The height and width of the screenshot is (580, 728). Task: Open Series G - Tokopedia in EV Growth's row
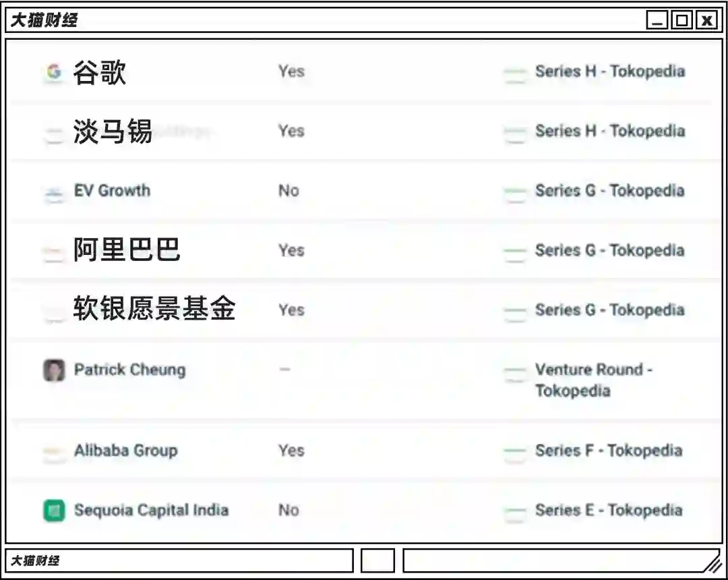pyautogui.click(x=610, y=190)
